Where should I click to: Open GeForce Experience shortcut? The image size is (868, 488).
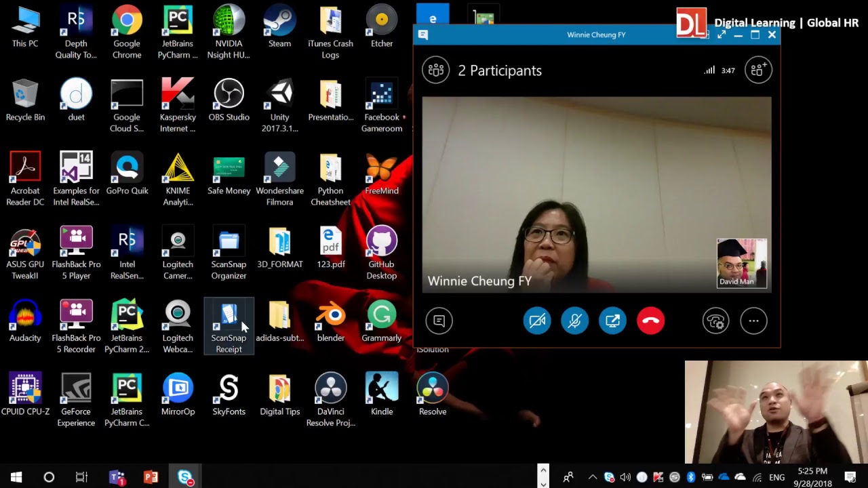coord(76,401)
